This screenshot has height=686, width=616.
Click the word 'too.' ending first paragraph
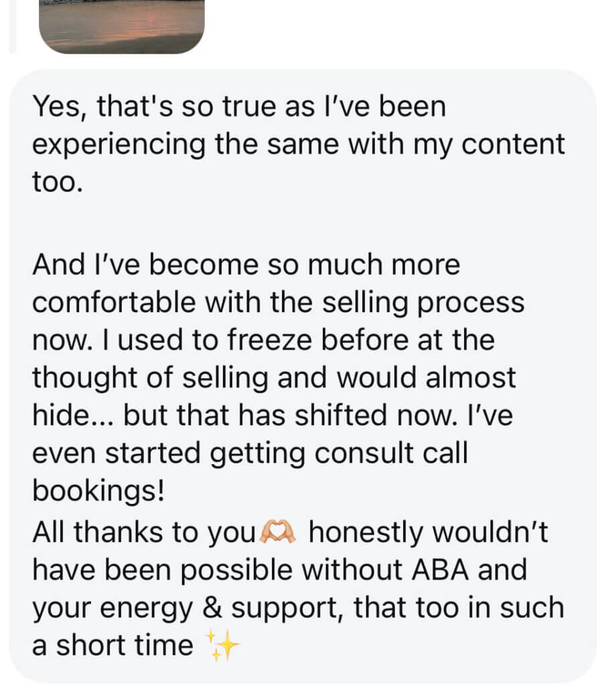58,182
